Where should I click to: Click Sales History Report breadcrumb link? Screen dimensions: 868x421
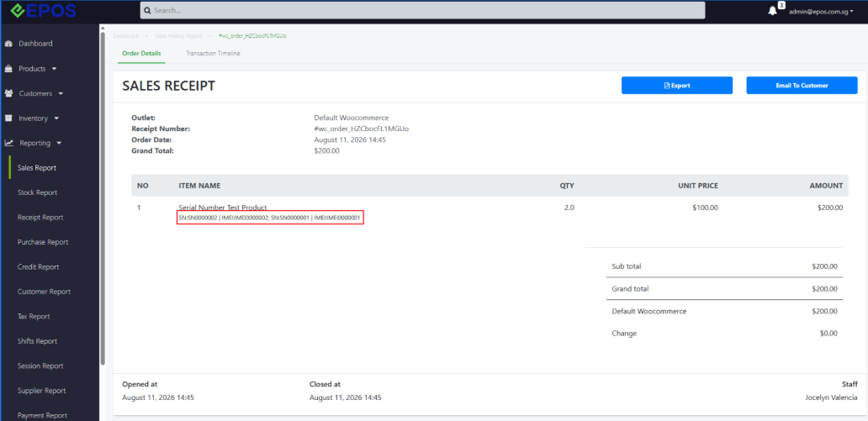[x=178, y=36]
